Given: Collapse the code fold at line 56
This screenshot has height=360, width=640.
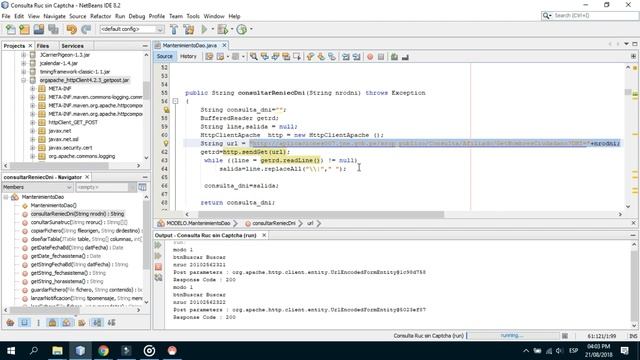Looking at the screenshot, I should [x=175, y=101].
